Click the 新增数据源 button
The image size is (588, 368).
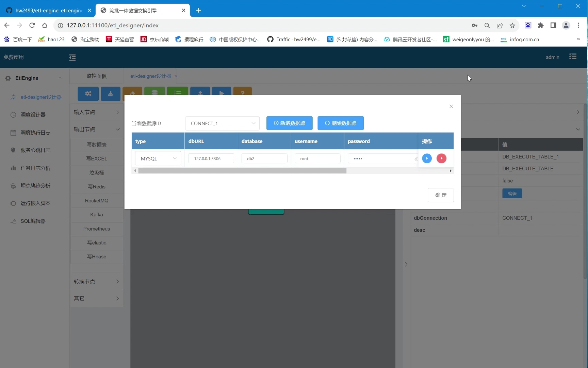point(289,123)
